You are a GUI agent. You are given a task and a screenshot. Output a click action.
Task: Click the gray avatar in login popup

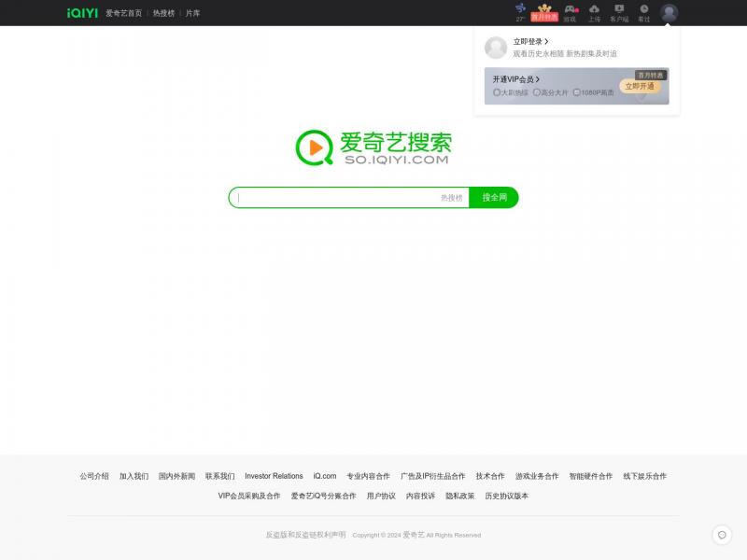(x=496, y=48)
